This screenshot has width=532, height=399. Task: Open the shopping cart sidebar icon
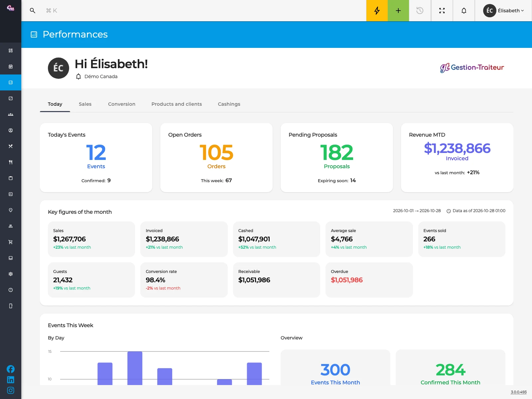click(11, 242)
